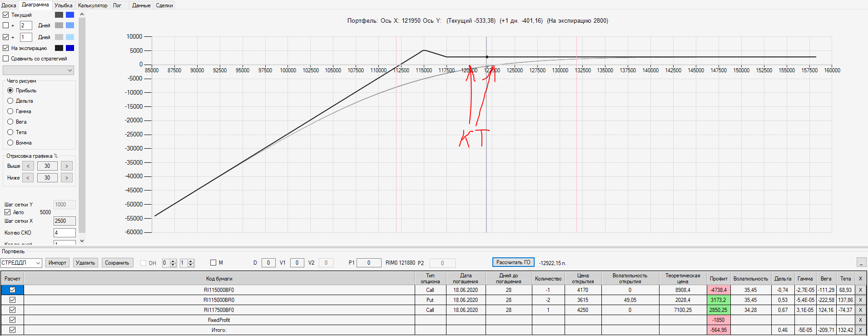This screenshot has width=868, height=336.
Task: Select the Гамма radio button
Action: tap(10, 111)
